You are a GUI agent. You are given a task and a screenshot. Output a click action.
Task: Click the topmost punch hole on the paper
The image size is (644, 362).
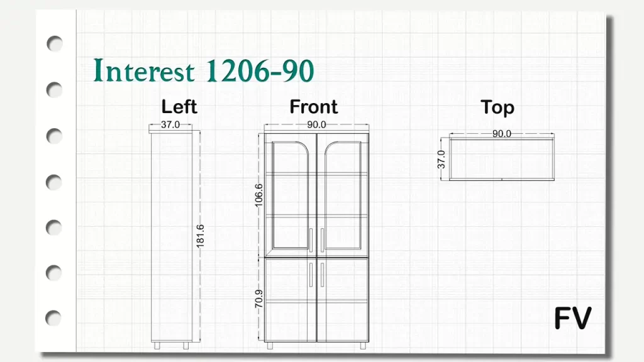point(55,43)
